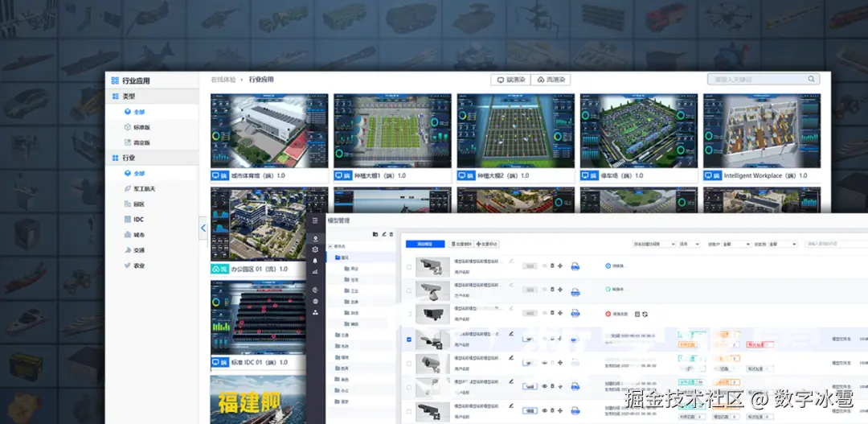Image resolution: width=868 pixels, height=424 pixels.
Task: Uncheck the checked model row checkbox
Action: [409, 340]
